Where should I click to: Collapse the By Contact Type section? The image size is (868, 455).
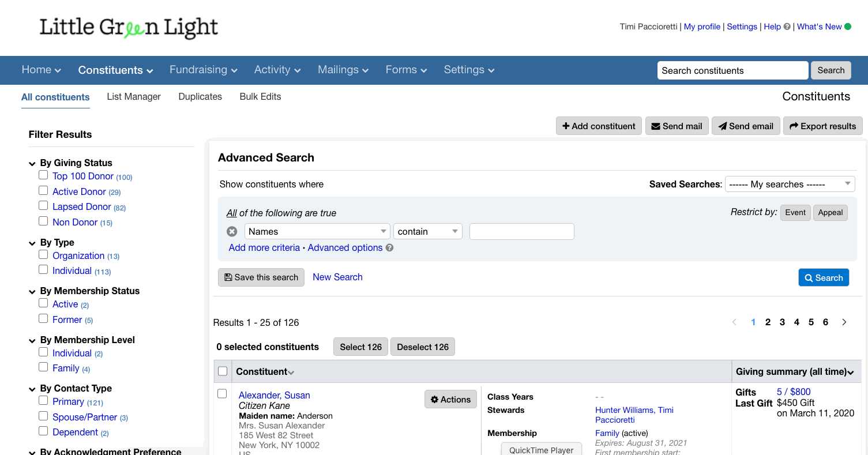point(32,389)
